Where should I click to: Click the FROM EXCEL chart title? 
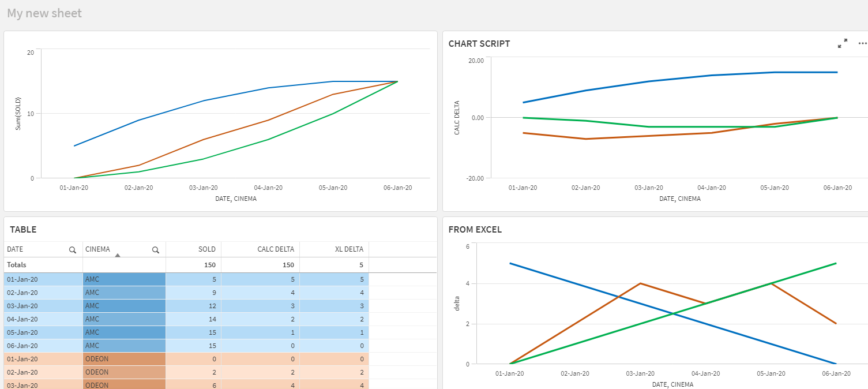(475, 230)
